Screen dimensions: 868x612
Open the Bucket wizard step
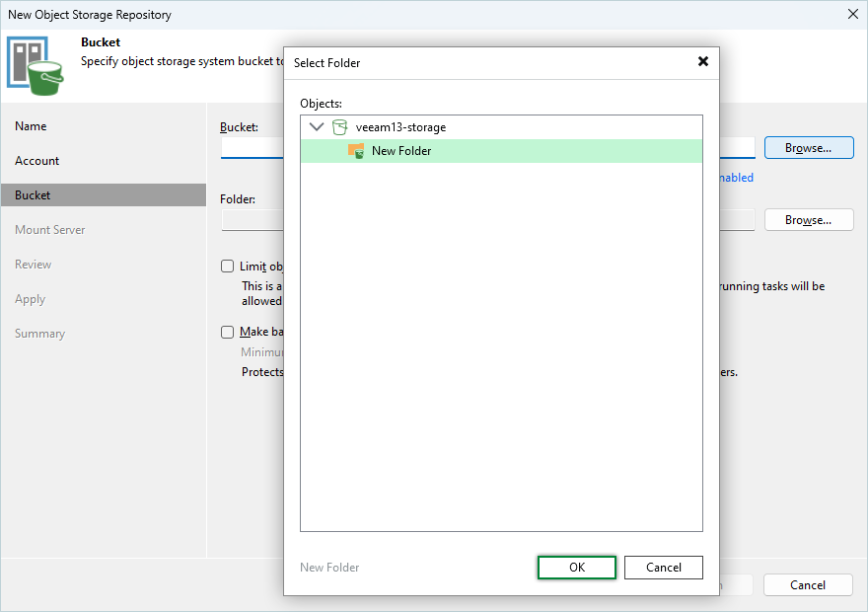point(33,195)
